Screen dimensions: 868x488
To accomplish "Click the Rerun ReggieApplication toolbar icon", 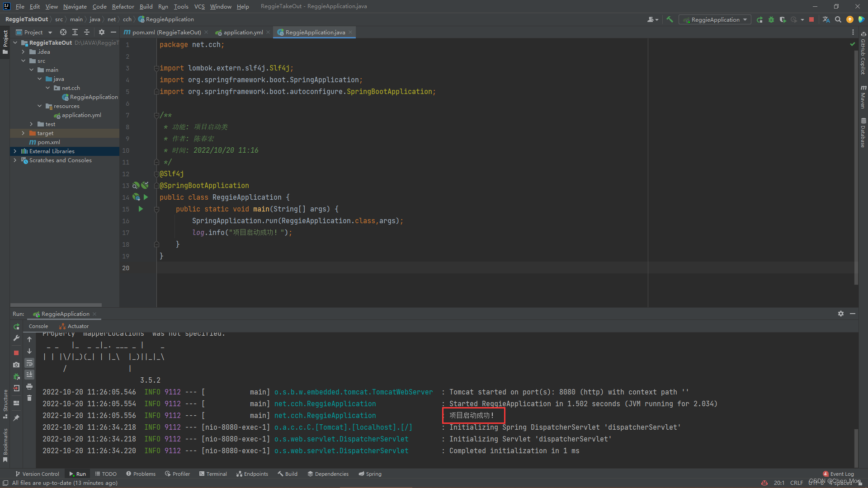I will [x=759, y=19].
